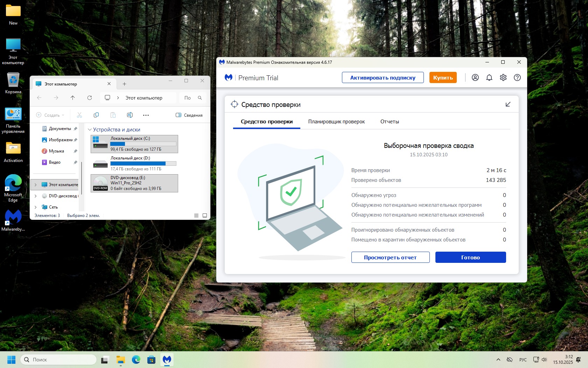Open Microsoft Store from the taskbar
Screen dimensions: 588x368
point(151,360)
